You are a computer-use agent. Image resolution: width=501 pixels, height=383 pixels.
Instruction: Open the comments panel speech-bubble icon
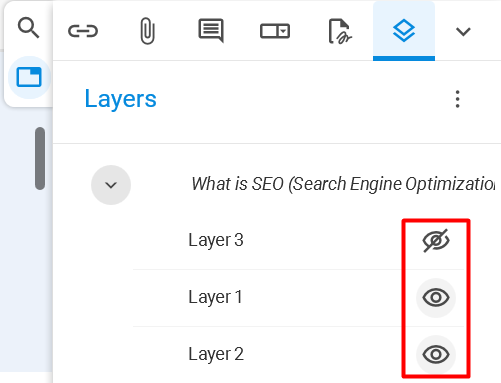pos(211,31)
